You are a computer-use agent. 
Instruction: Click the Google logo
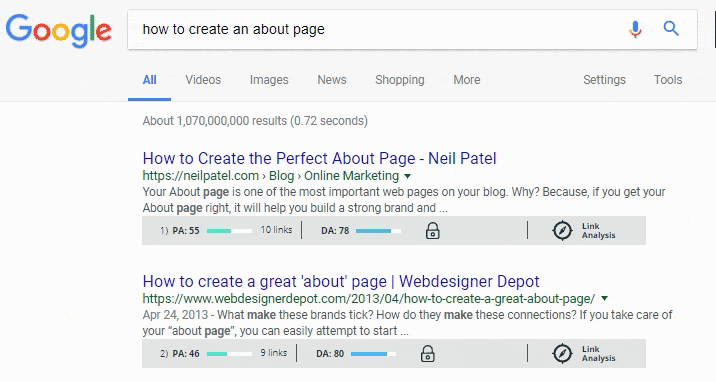click(x=58, y=31)
